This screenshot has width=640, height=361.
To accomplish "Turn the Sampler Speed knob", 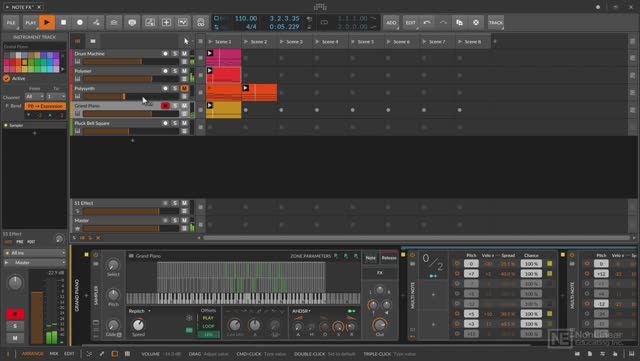I will (x=138, y=325).
